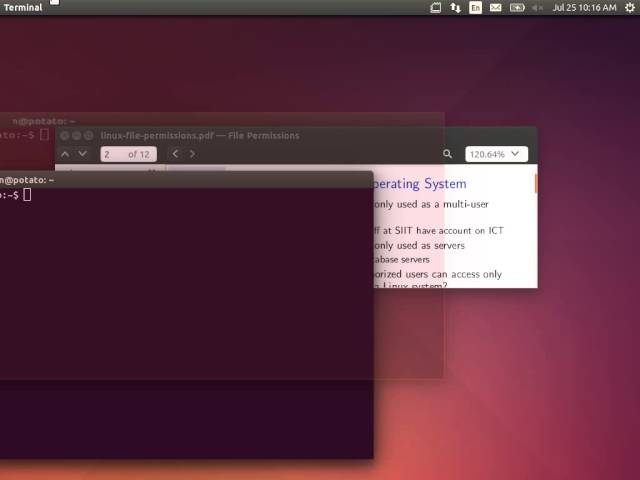Open the muted sound volume indicator
Image resolution: width=640 pixels, height=480 pixels.
coord(537,7)
